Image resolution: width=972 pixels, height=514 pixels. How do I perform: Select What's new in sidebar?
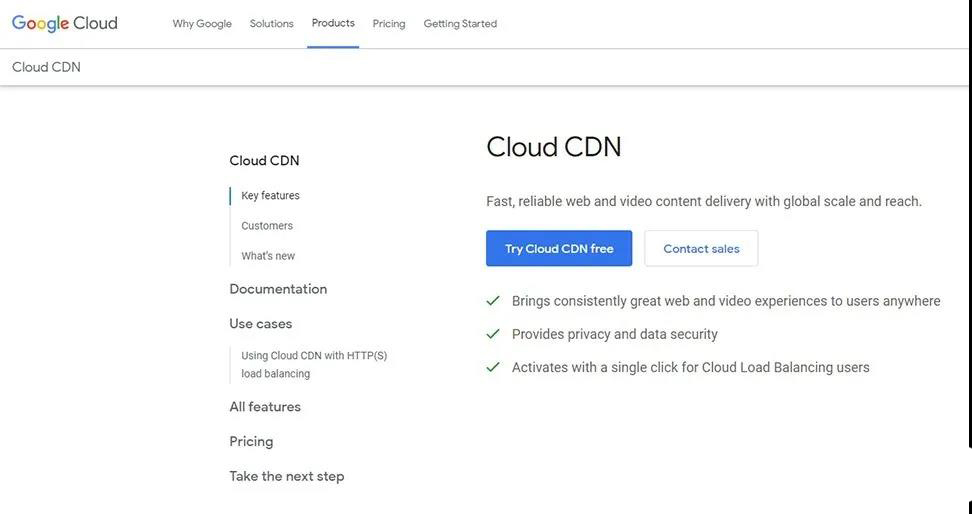click(x=268, y=256)
